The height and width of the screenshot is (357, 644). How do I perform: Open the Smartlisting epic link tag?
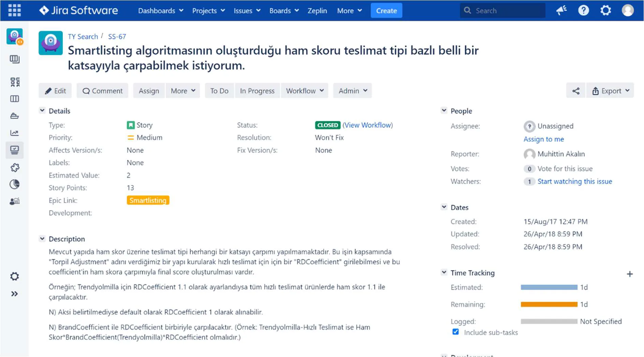click(148, 200)
